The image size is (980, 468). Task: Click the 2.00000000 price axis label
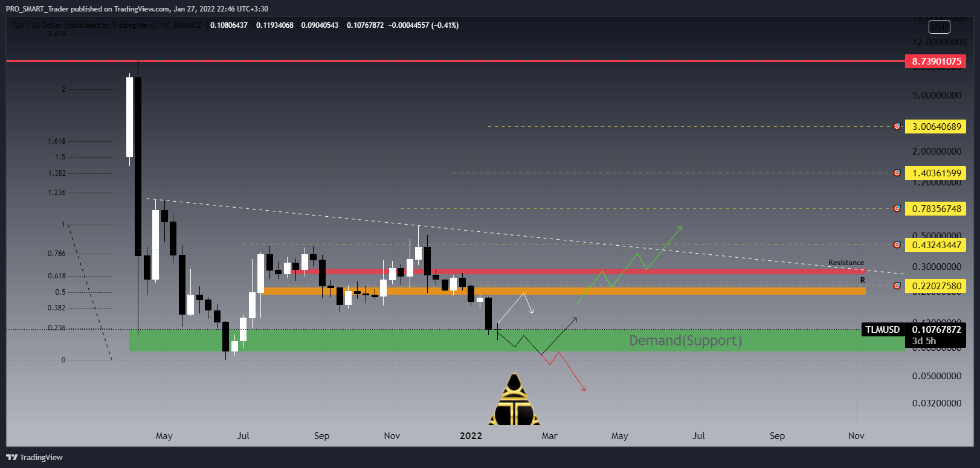pos(936,152)
